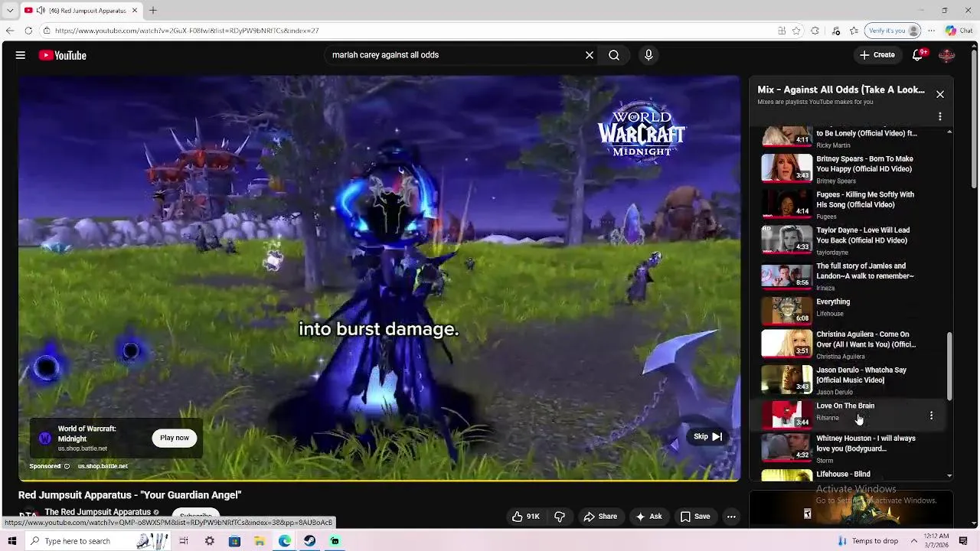
Task: Open Mix playlist three-dot options
Action: (x=940, y=116)
